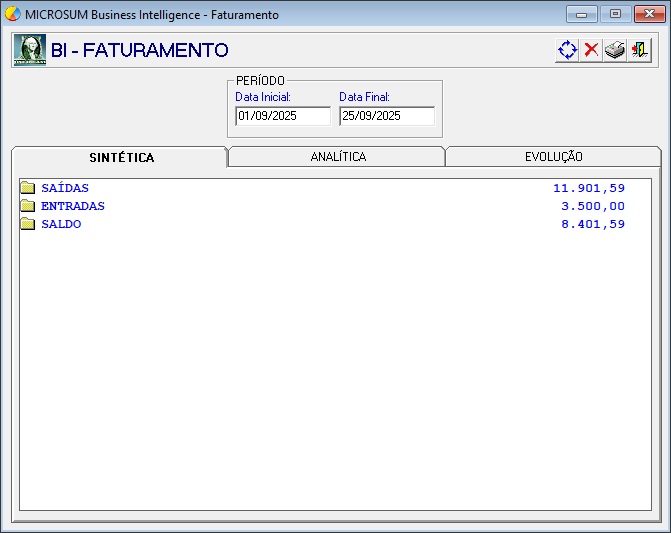Click the Data Final label
The image size is (671, 533).
(x=364, y=97)
